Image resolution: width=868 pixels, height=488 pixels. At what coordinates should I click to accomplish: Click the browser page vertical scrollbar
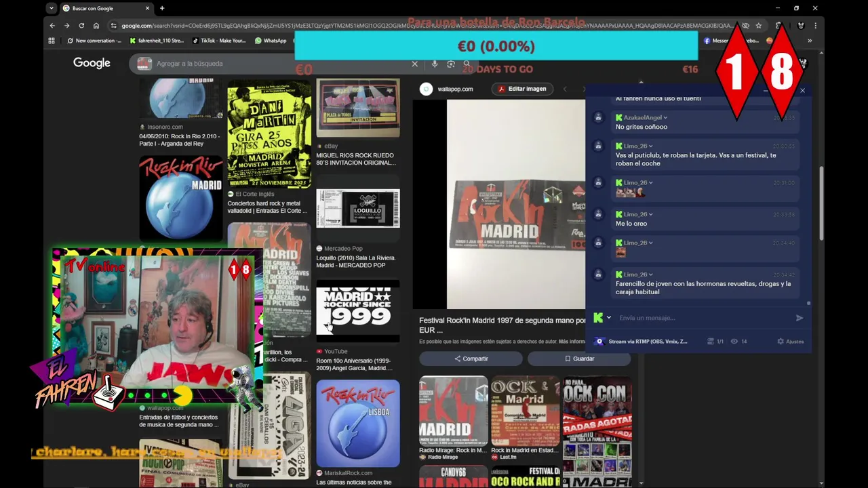coord(822,203)
